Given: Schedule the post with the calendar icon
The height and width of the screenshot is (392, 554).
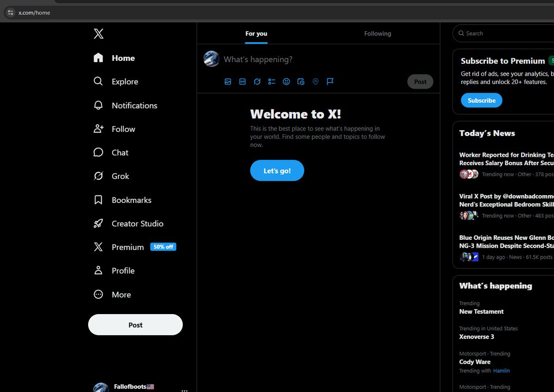Looking at the screenshot, I should (x=301, y=82).
